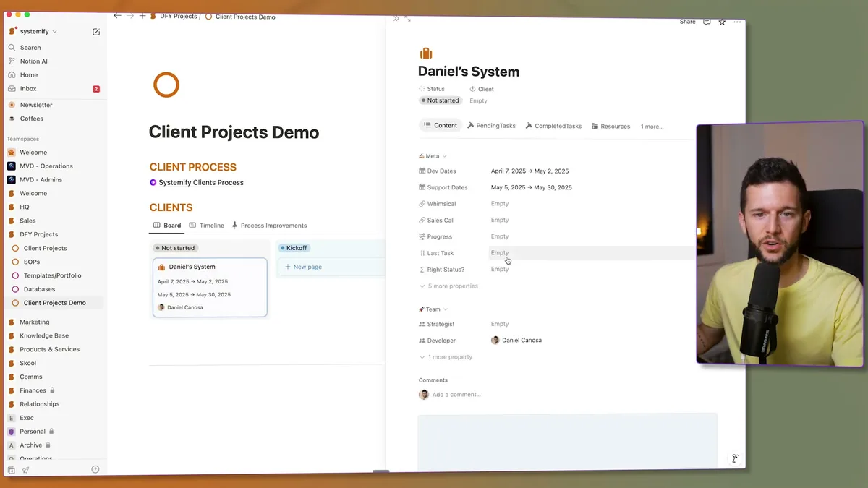Click the plus icon to add a tab

pos(142,14)
